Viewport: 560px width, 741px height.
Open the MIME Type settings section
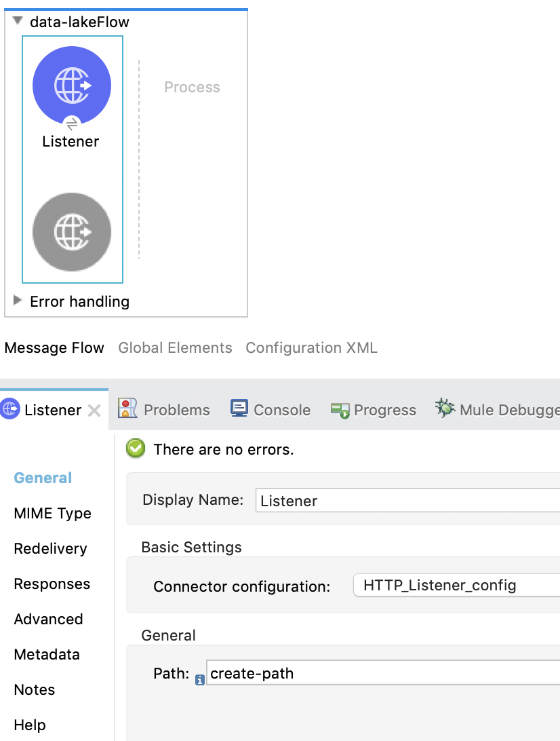pyautogui.click(x=52, y=514)
